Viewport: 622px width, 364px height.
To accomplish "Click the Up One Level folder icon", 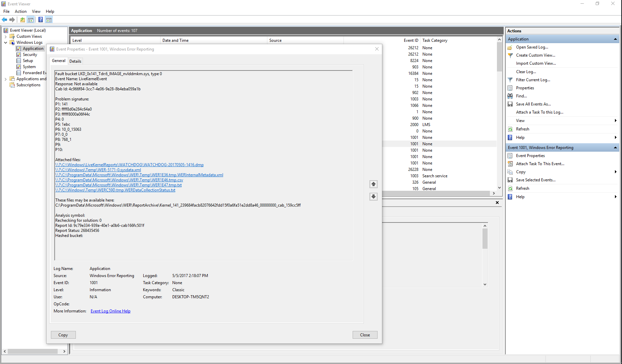I will point(22,20).
